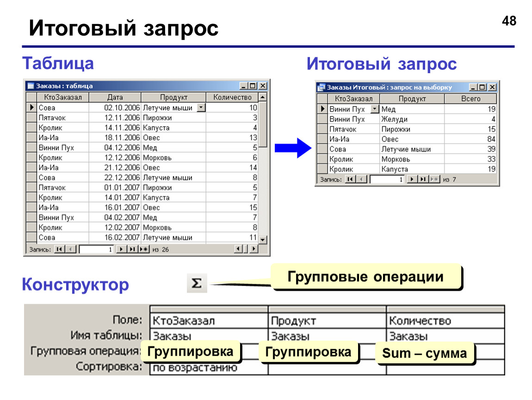
Task: Select row selector of Сова 02.10.2006 row
Action: point(31,108)
